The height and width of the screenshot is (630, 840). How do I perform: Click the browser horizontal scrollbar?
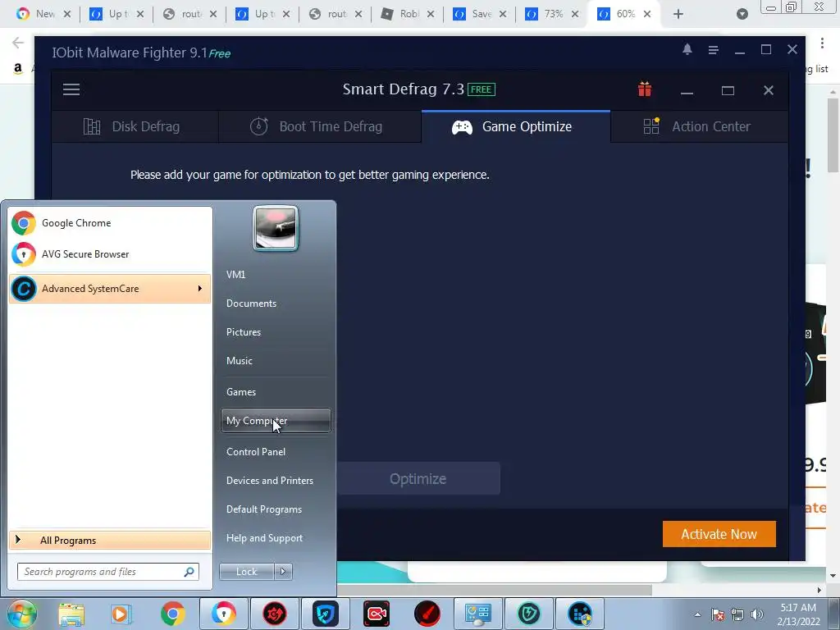coord(493,591)
